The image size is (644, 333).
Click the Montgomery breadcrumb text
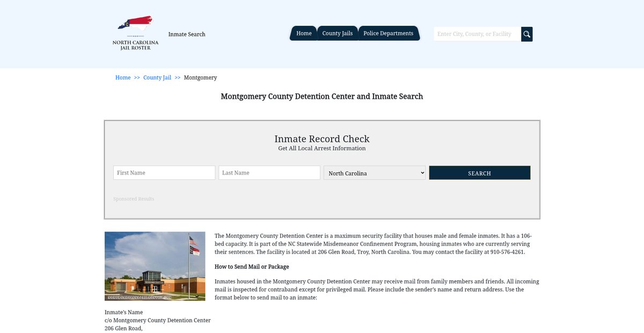(200, 78)
